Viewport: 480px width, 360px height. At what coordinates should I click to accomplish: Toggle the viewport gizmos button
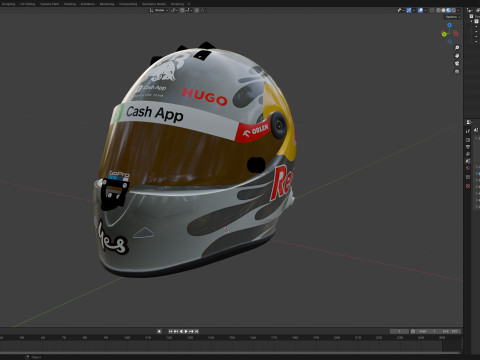pos(409,10)
